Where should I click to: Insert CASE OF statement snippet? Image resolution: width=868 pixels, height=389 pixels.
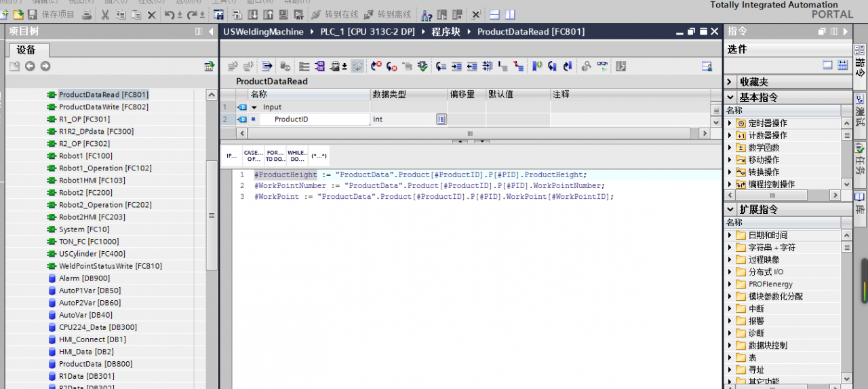[253, 155]
